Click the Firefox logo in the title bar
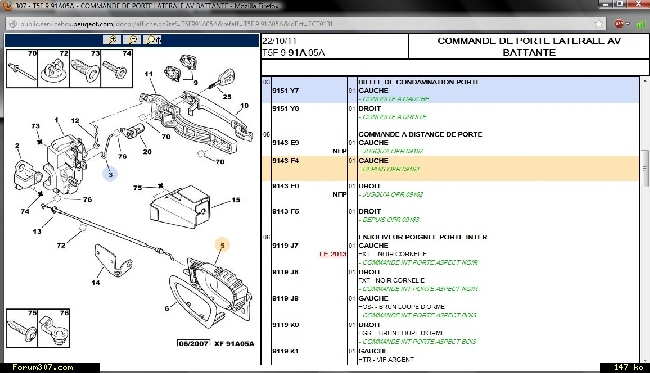This screenshot has height=373, width=650. (8, 6)
